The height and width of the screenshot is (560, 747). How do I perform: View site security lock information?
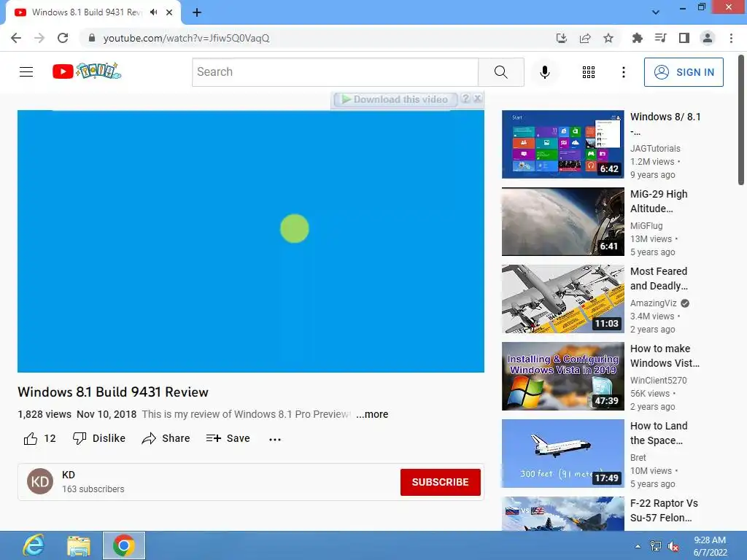[92, 38]
